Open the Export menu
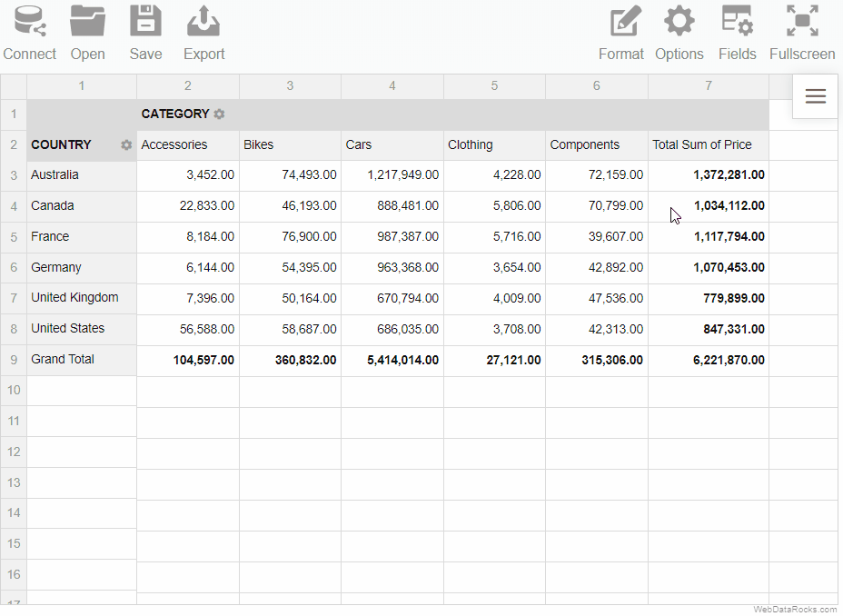The image size is (843, 616). click(203, 34)
